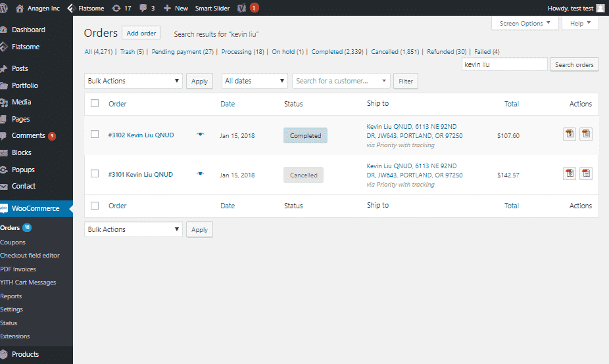Open the Flatsome theme icon in admin bar
The height and width of the screenshot is (364, 609).
tap(71, 8)
